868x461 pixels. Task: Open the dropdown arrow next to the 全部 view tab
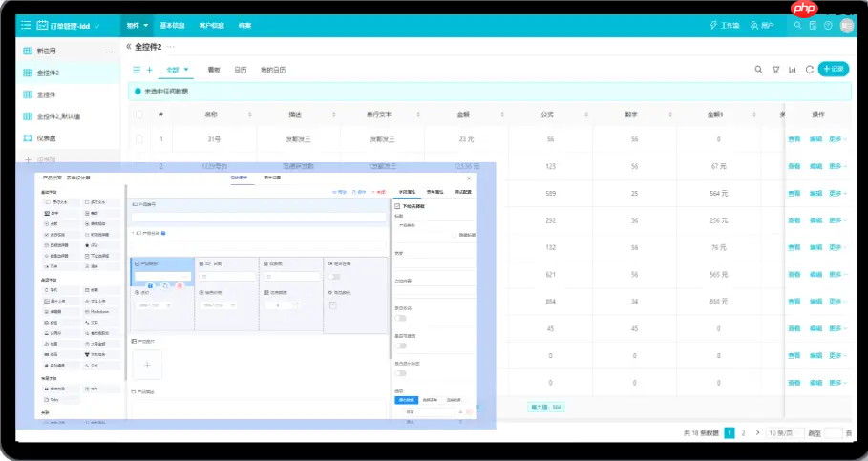pos(187,70)
